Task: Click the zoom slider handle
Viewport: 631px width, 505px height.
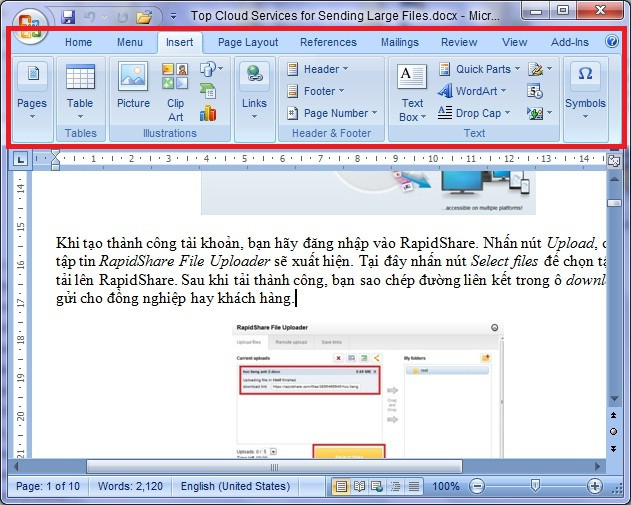Action: pyautogui.click(x=535, y=486)
